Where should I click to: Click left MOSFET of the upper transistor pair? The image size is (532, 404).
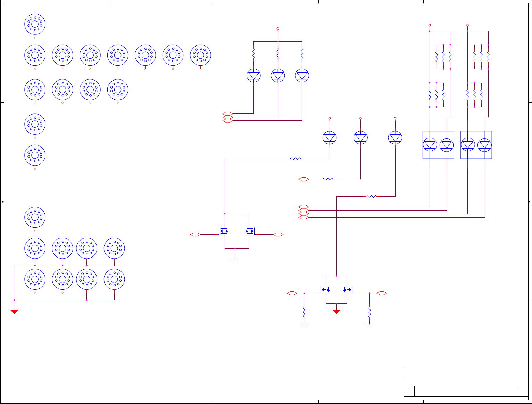point(223,231)
